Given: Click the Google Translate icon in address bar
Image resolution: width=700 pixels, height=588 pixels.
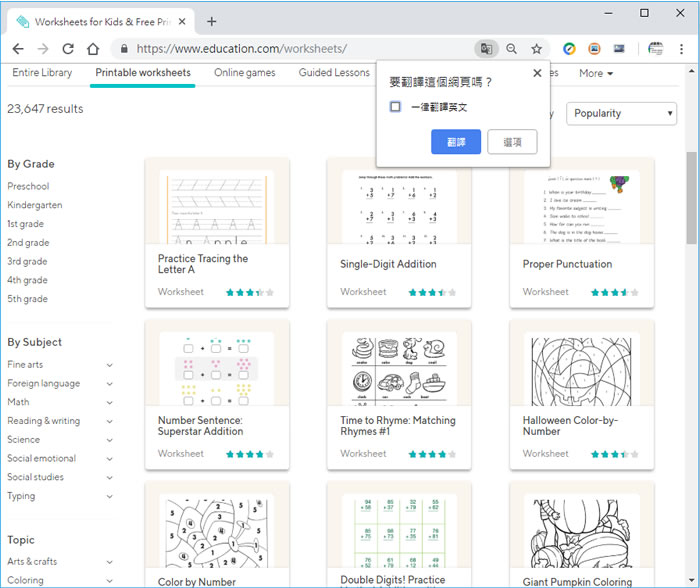Looking at the screenshot, I should click(485, 48).
